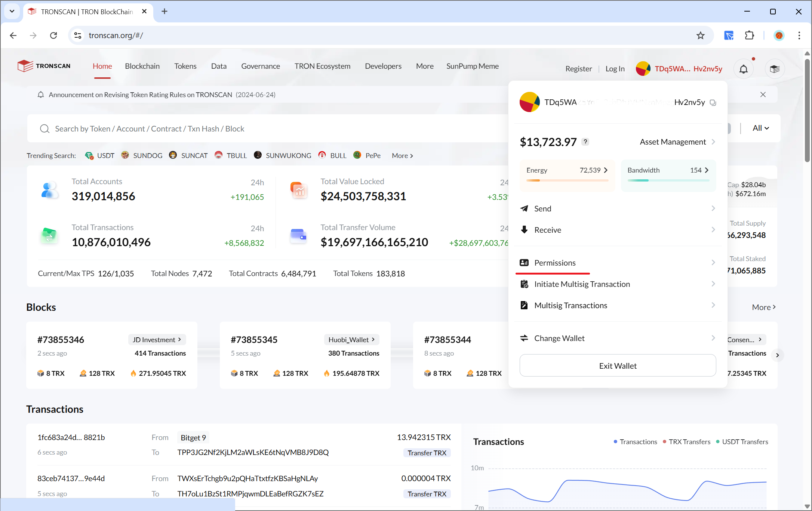
Task: Expand Bandwidth details chevron
Action: coord(707,170)
